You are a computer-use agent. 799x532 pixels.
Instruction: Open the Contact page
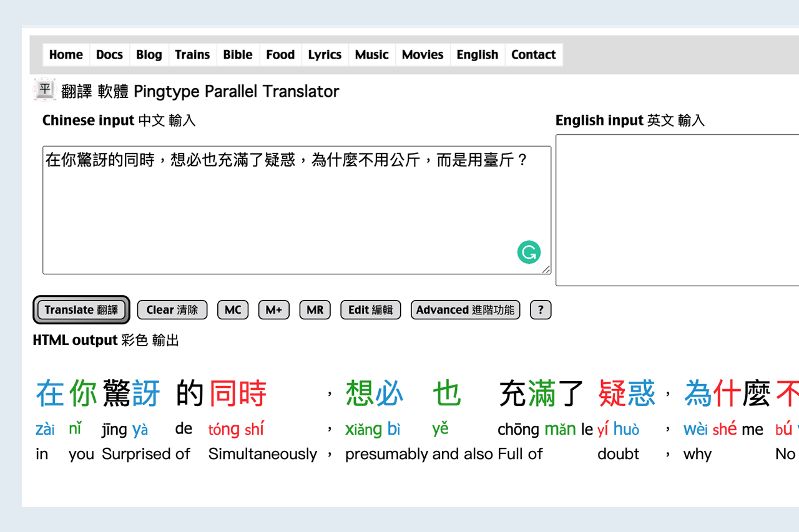click(x=534, y=55)
